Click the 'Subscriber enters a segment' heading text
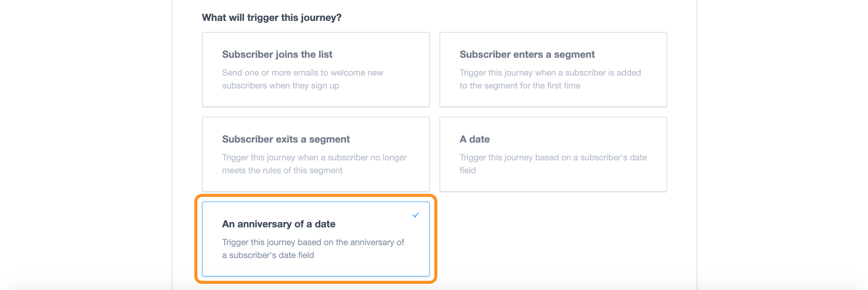 [527, 54]
